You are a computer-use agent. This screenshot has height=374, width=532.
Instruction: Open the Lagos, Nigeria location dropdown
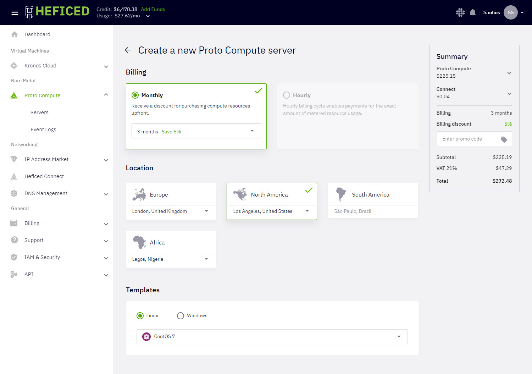tap(171, 259)
